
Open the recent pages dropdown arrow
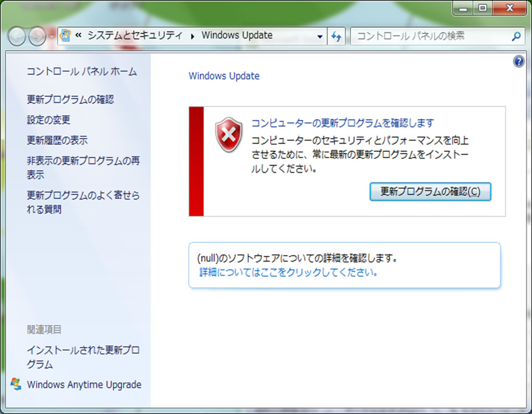tap(52, 36)
